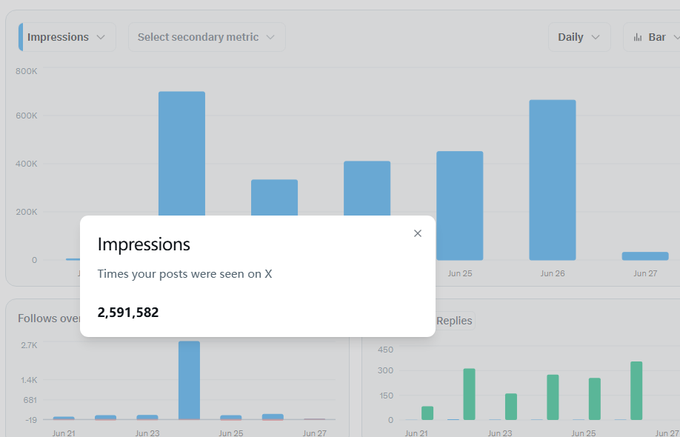
Task: Click the bar chart icon beside Bar
Action: tap(638, 37)
